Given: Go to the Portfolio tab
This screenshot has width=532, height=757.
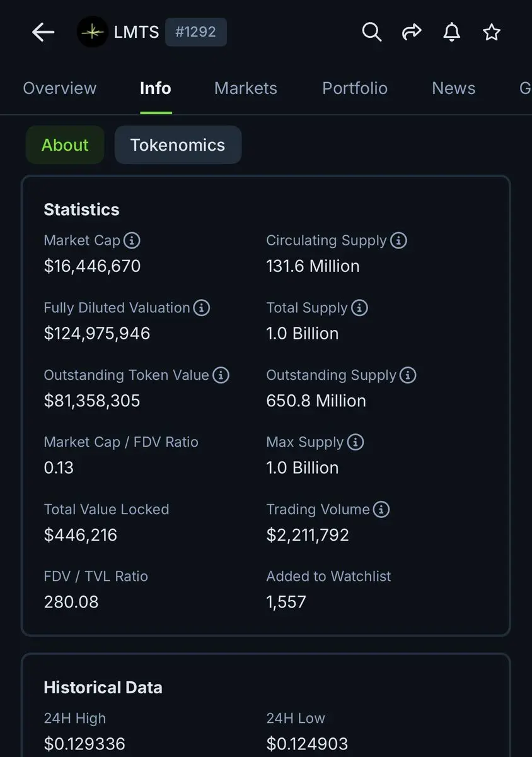Looking at the screenshot, I should click(x=355, y=88).
